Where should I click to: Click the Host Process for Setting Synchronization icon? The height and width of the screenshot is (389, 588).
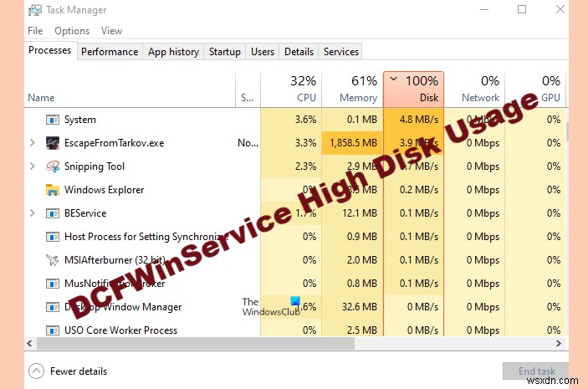click(53, 237)
